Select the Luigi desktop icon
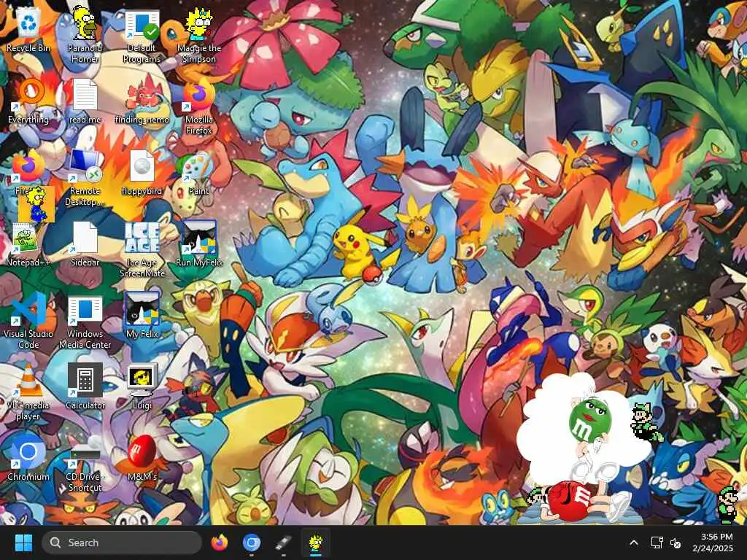This screenshot has height=560, width=747. (x=142, y=386)
